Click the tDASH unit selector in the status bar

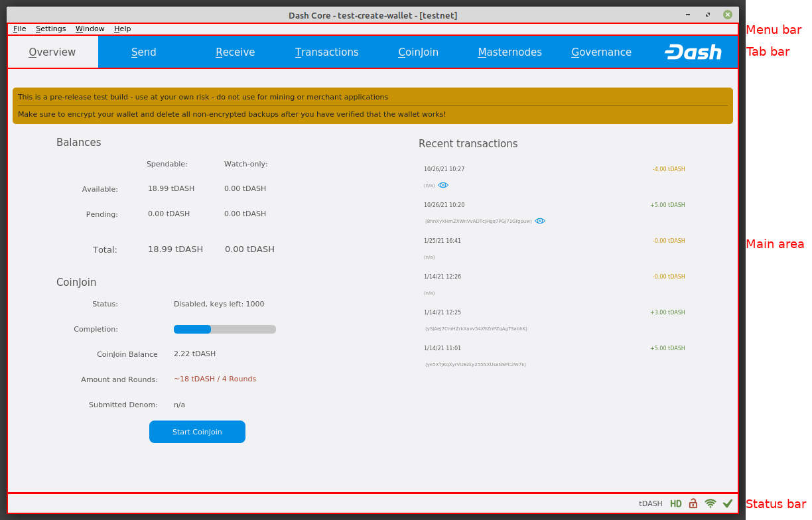click(x=650, y=503)
